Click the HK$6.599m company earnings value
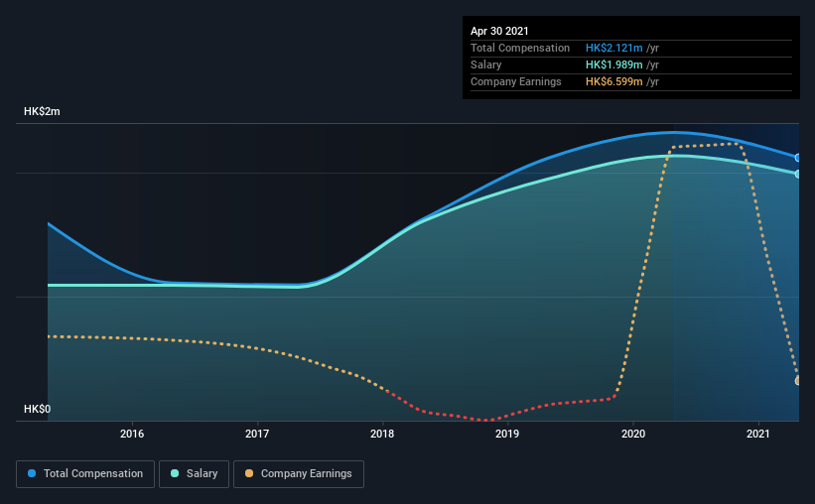The image size is (815, 504). pos(613,81)
